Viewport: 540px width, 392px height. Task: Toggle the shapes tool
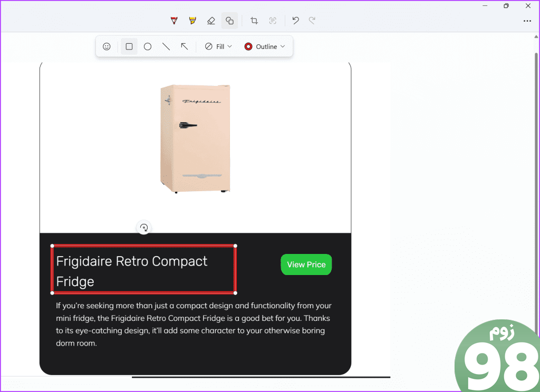pos(230,21)
